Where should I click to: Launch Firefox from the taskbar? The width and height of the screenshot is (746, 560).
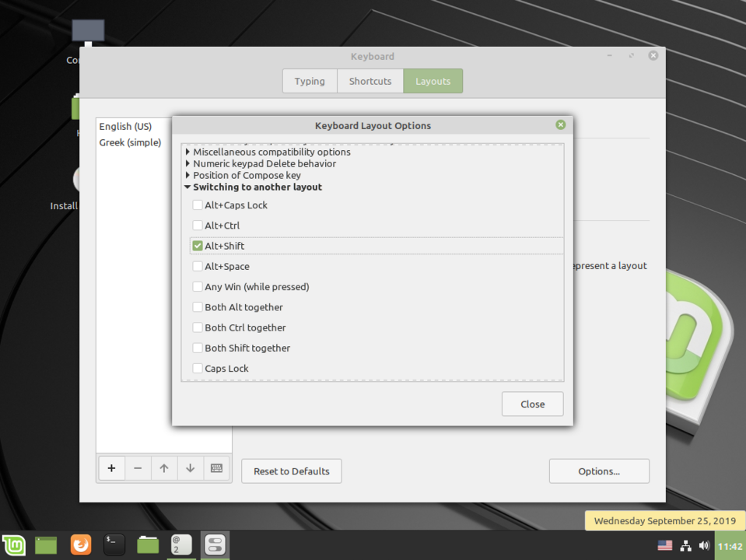pos(80,544)
